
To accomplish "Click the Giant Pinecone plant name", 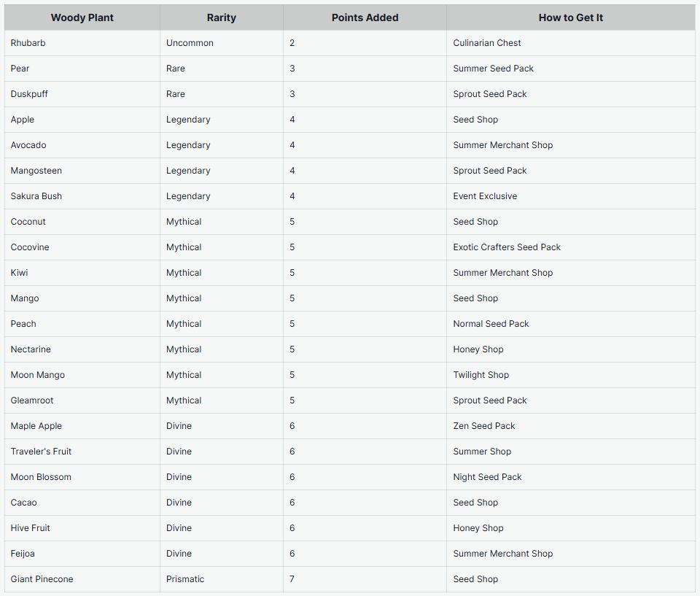I will (x=42, y=579).
